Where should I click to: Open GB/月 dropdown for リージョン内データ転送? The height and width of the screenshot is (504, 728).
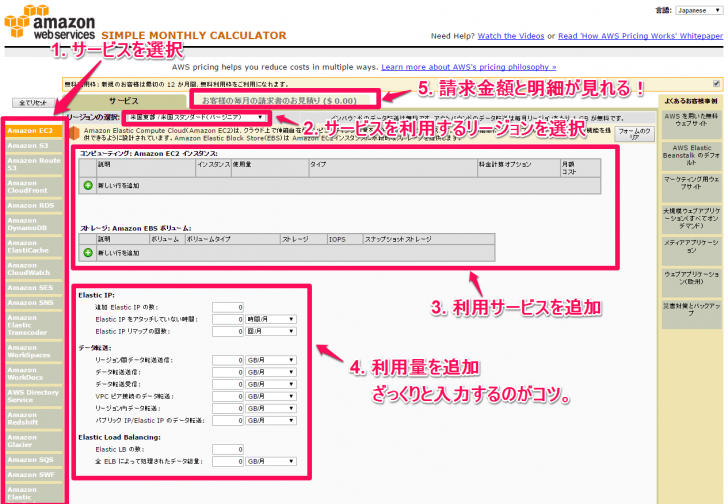point(271,408)
